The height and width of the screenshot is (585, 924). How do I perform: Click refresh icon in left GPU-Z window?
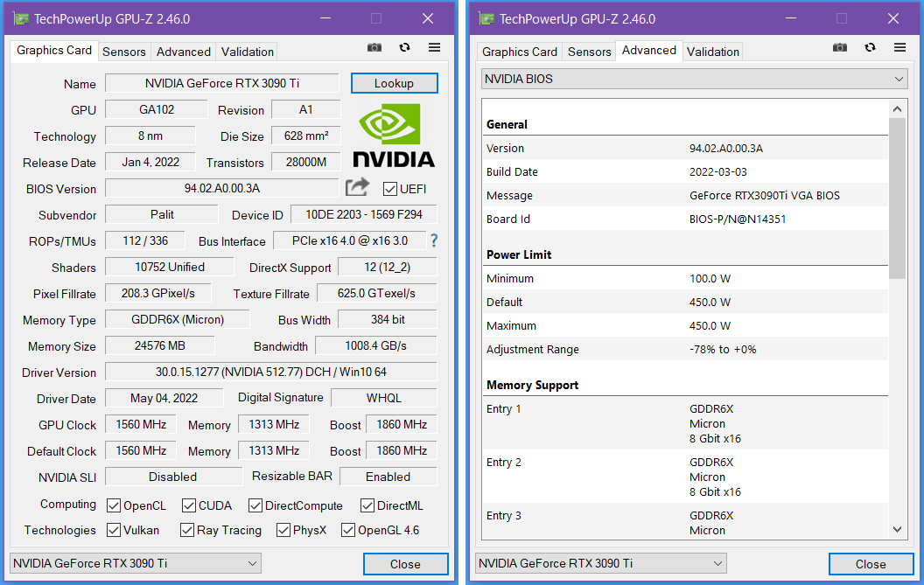(x=404, y=47)
